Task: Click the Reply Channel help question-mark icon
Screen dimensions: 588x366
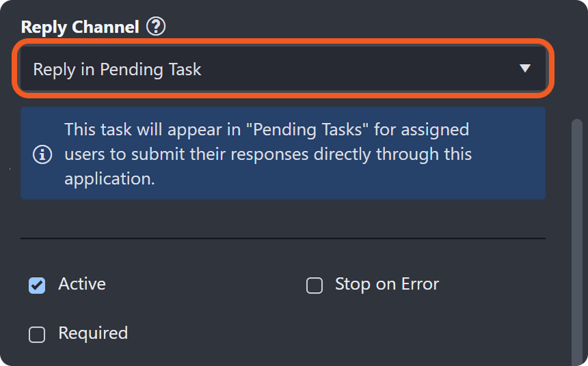Action: click(x=157, y=27)
